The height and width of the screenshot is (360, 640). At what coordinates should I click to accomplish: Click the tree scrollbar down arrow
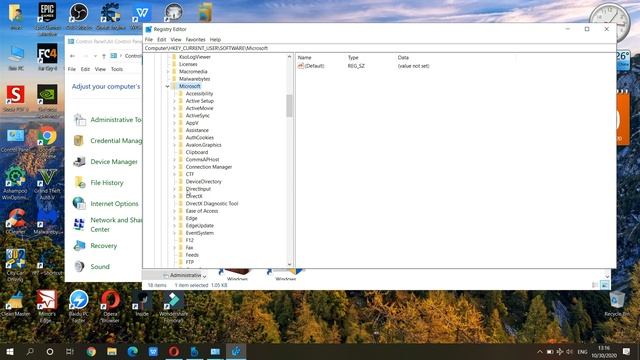click(x=289, y=264)
